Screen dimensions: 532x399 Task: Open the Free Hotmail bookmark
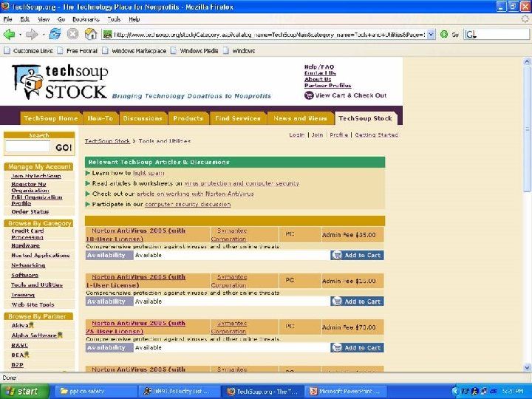(x=78, y=51)
